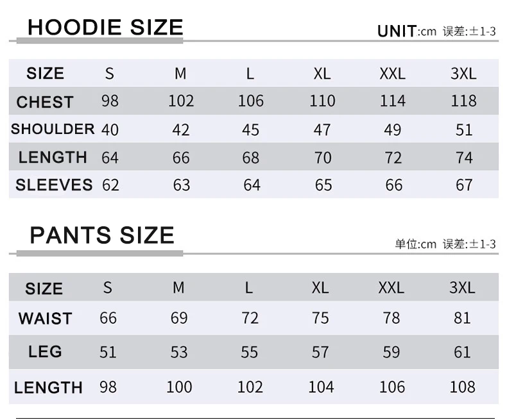Select the 3XL hoodie chest value 118
This screenshot has height=420, width=507.
click(x=463, y=101)
